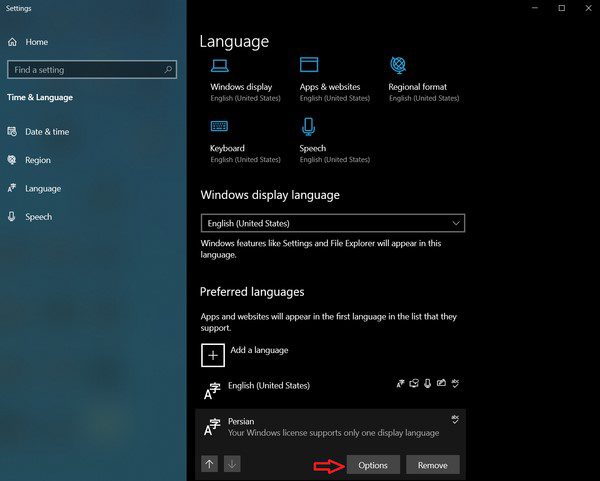The width and height of the screenshot is (600, 481).
Task: Move Persian up with the up arrow
Action: click(209, 464)
